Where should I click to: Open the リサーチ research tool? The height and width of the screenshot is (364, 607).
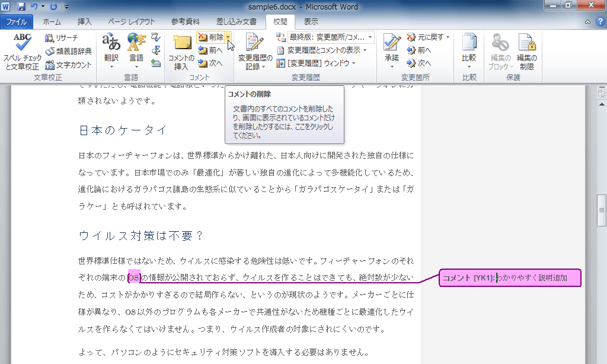pyautogui.click(x=62, y=38)
